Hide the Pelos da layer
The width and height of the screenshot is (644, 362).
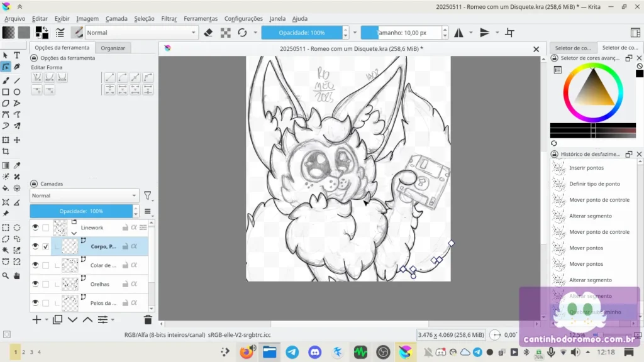35,303
